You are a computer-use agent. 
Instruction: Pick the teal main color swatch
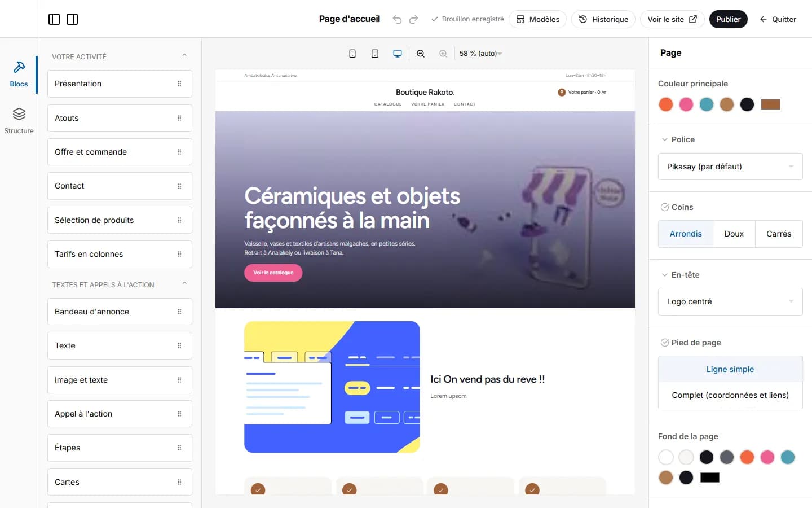(707, 104)
